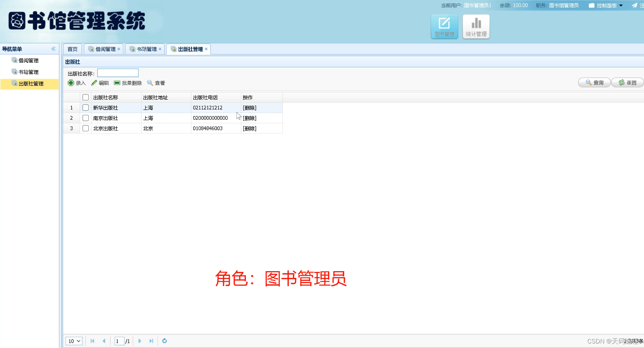Screen dimensions: 644x348
Task: Refresh the publisher table
Action: coord(164,341)
